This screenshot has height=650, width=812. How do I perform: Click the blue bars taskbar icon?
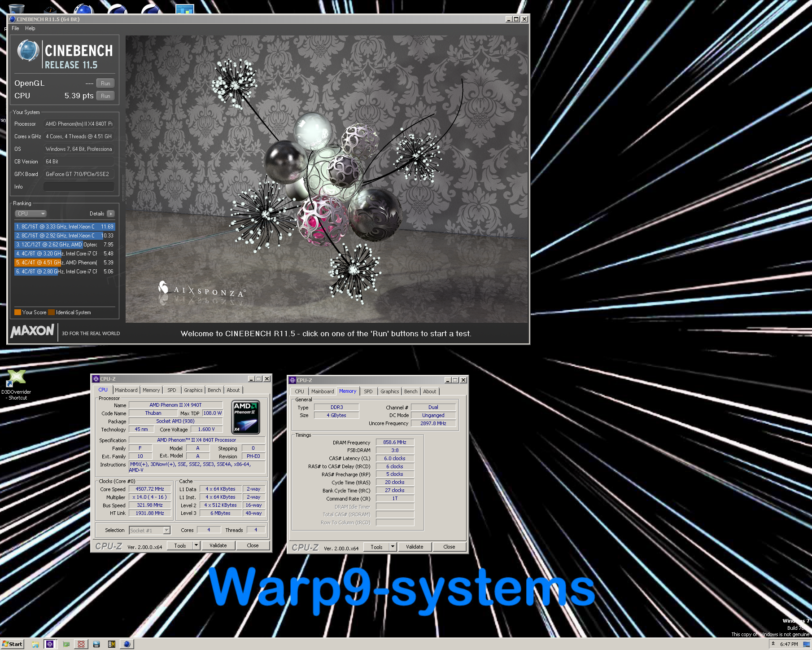pos(96,644)
